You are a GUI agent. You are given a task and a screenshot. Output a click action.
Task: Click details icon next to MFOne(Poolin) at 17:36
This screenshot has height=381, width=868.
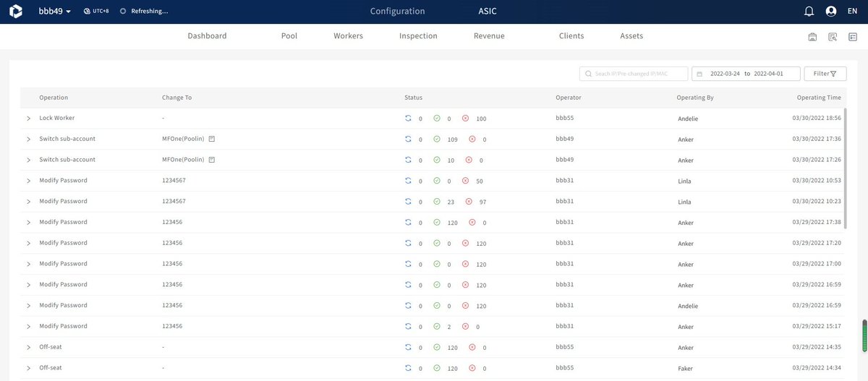pos(212,139)
